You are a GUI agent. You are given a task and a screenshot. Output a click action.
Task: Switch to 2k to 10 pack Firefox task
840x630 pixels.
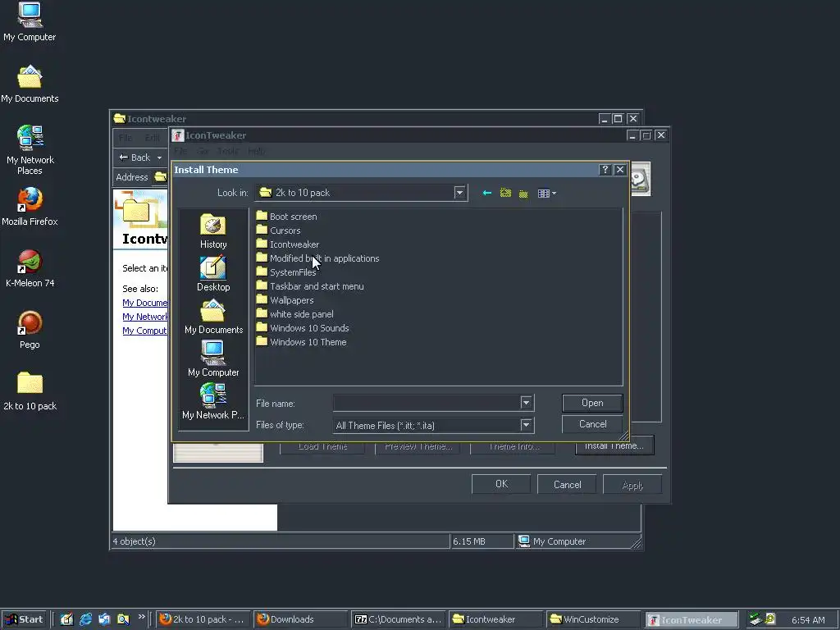(203, 619)
